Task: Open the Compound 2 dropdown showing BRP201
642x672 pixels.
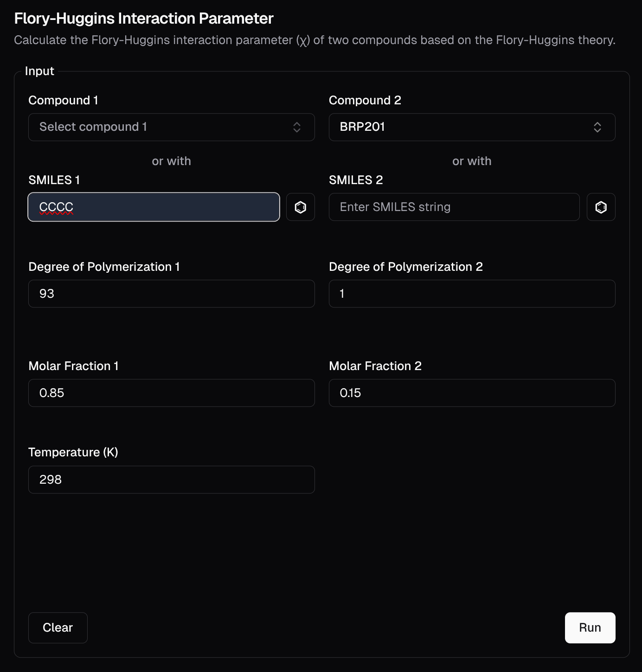Action: pyautogui.click(x=472, y=127)
